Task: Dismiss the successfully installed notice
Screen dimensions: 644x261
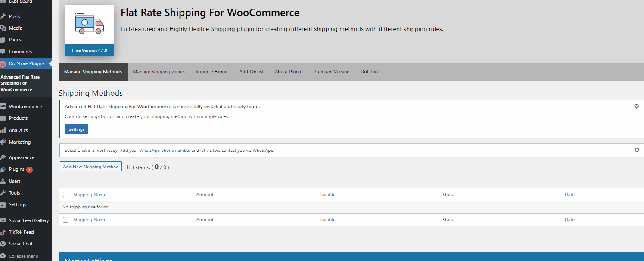Action: 637,107
